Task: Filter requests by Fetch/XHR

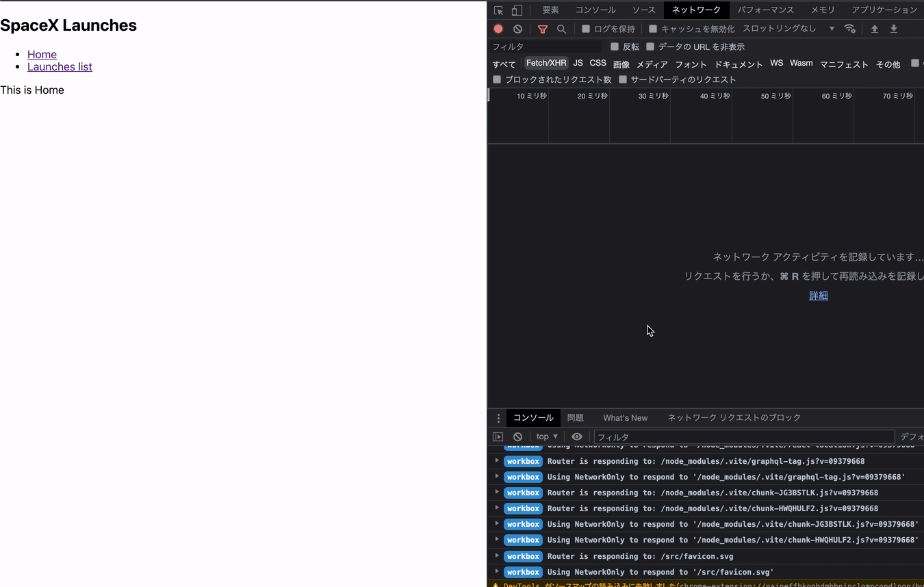Action: pos(546,63)
